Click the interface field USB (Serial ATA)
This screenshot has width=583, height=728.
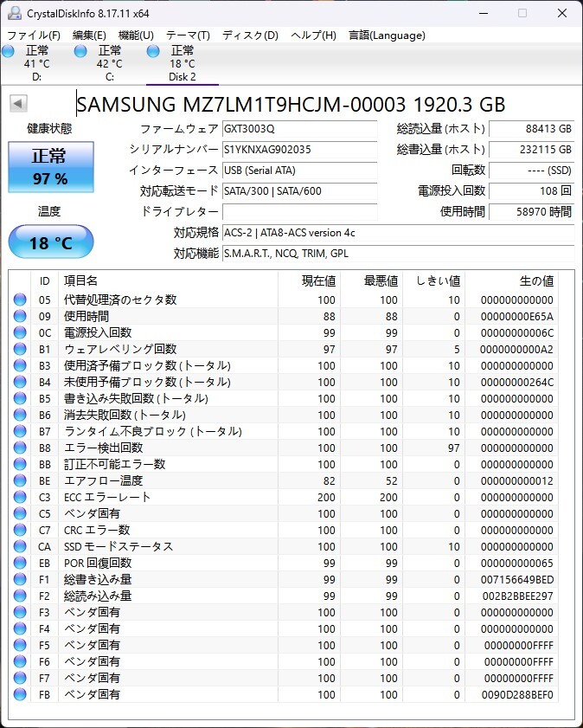(299, 171)
